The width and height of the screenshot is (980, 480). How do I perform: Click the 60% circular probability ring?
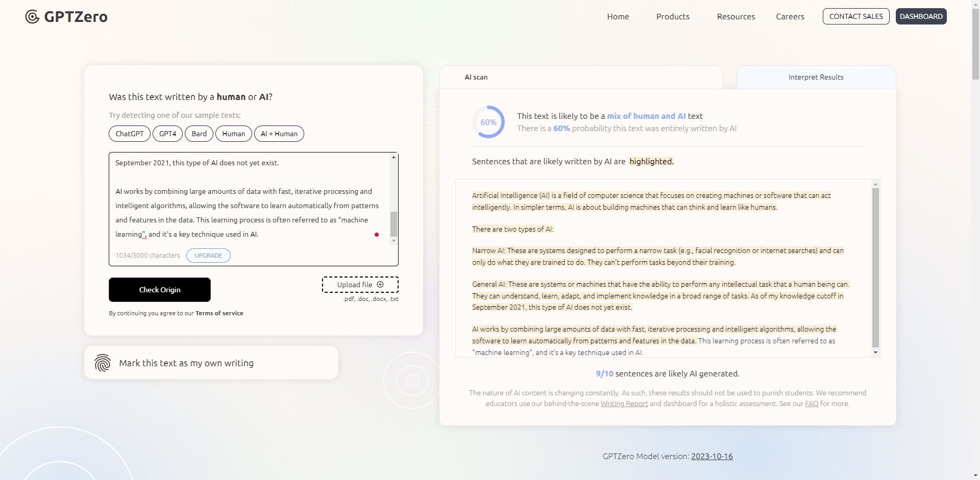(488, 122)
